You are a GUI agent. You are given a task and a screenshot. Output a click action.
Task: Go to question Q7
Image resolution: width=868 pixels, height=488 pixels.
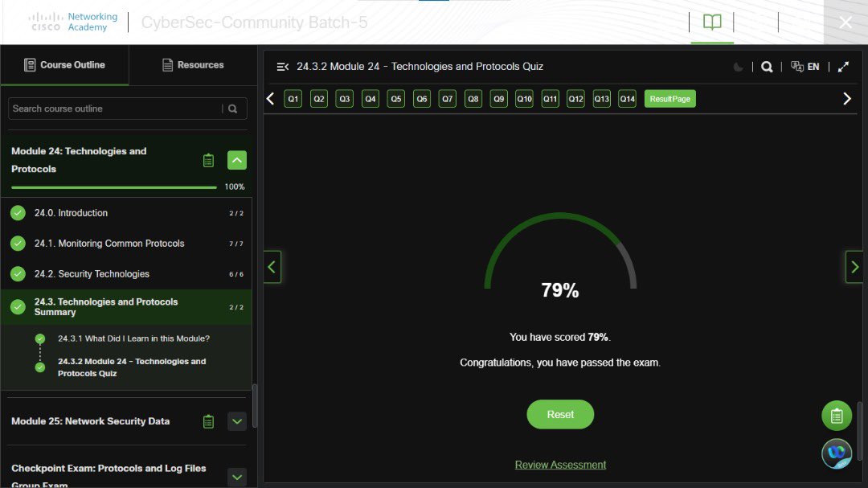[448, 99]
